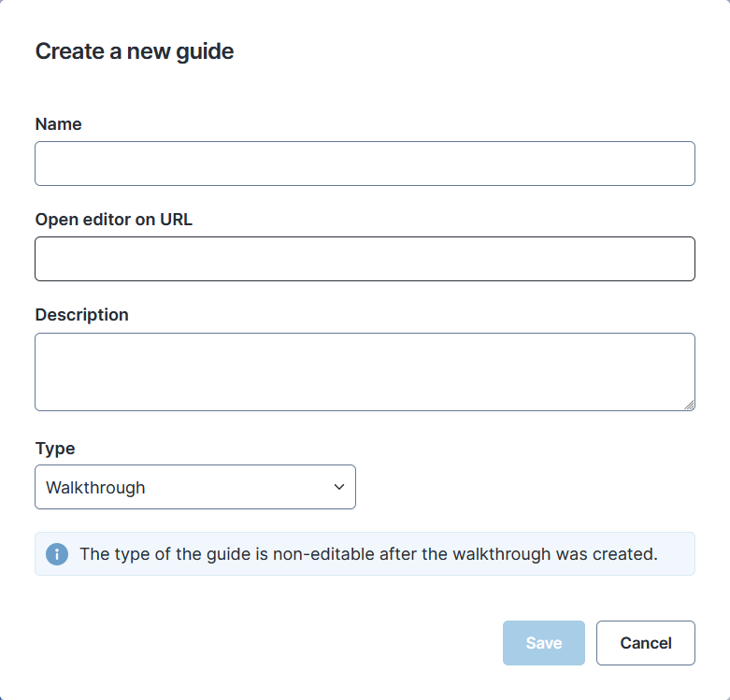The height and width of the screenshot is (700, 730).
Task: Click the 'Name' field label
Action: (58, 124)
